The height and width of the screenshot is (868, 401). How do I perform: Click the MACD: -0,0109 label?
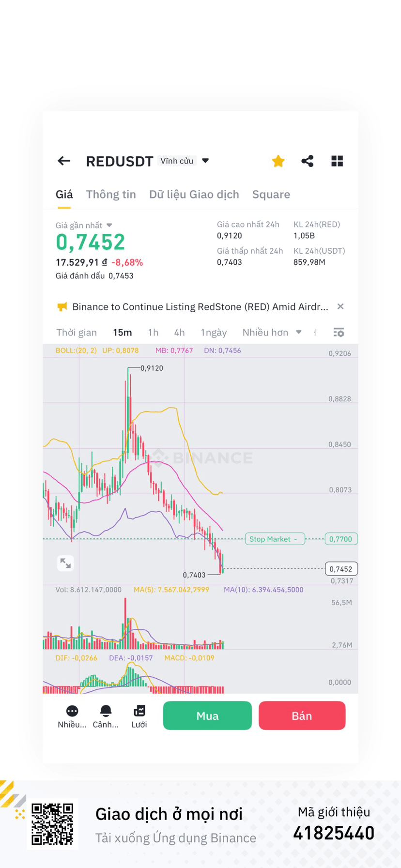pos(189,658)
